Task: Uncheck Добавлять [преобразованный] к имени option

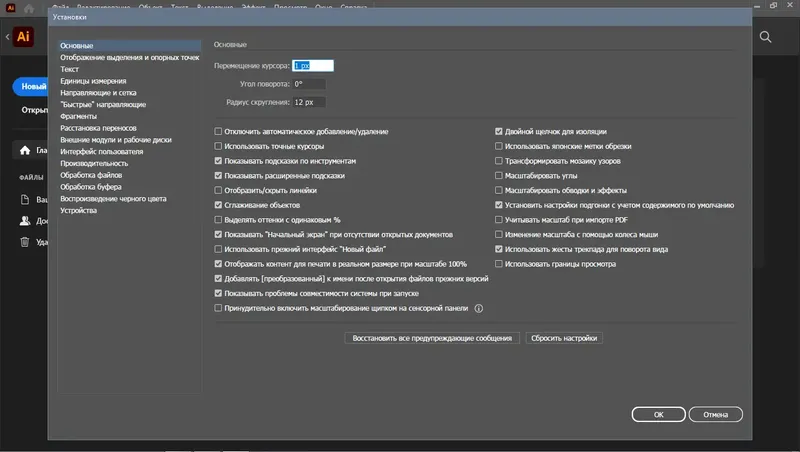Action: 218,279
